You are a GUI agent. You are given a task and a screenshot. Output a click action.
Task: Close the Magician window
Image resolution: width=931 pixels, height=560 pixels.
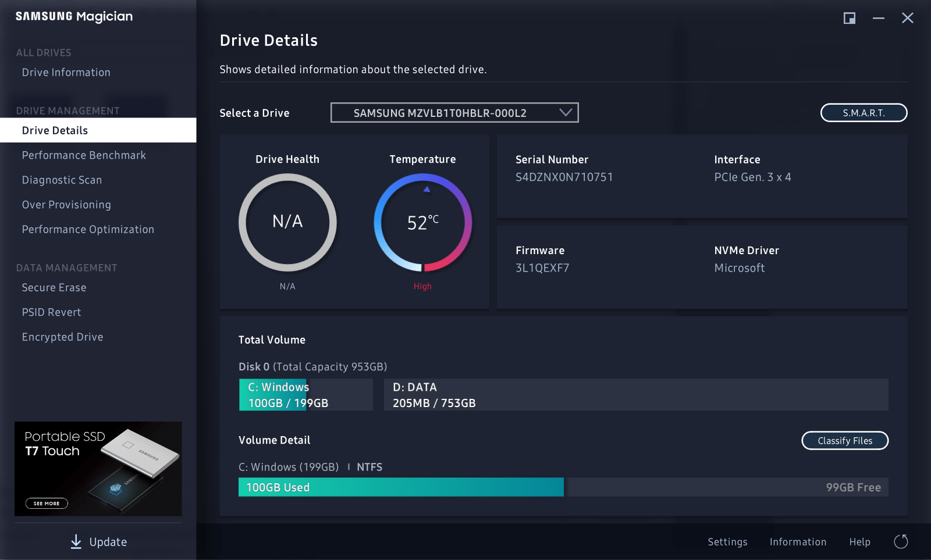[908, 18]
